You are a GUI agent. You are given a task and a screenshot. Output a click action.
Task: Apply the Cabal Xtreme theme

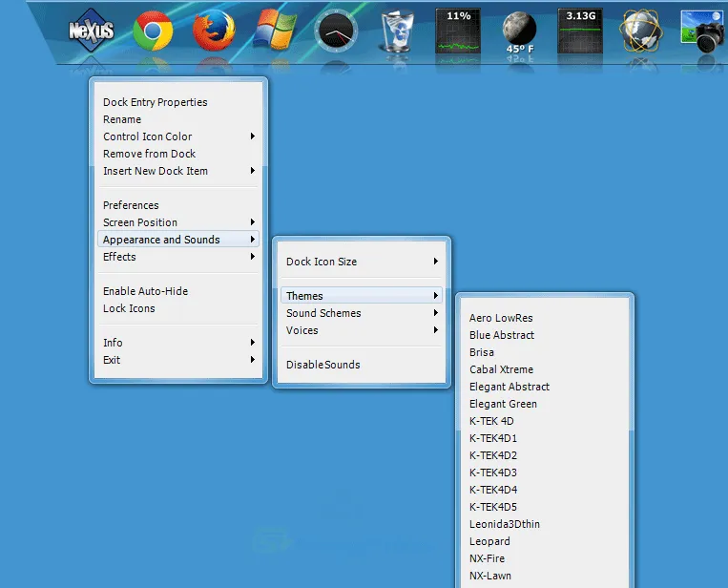pos(545,369)
